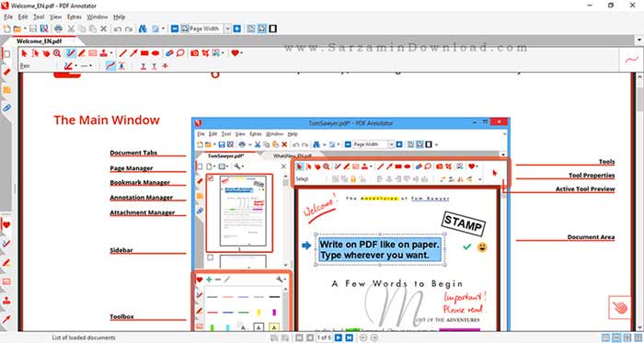Toggle pen smoothing option in tool properties

point(110,65)
